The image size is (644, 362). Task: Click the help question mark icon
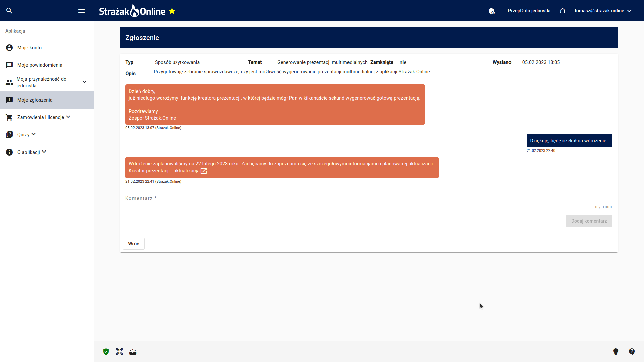[632, 352]
